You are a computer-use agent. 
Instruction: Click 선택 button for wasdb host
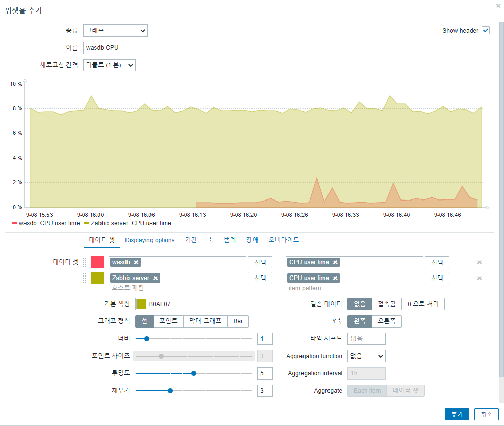tap(260, 262)
